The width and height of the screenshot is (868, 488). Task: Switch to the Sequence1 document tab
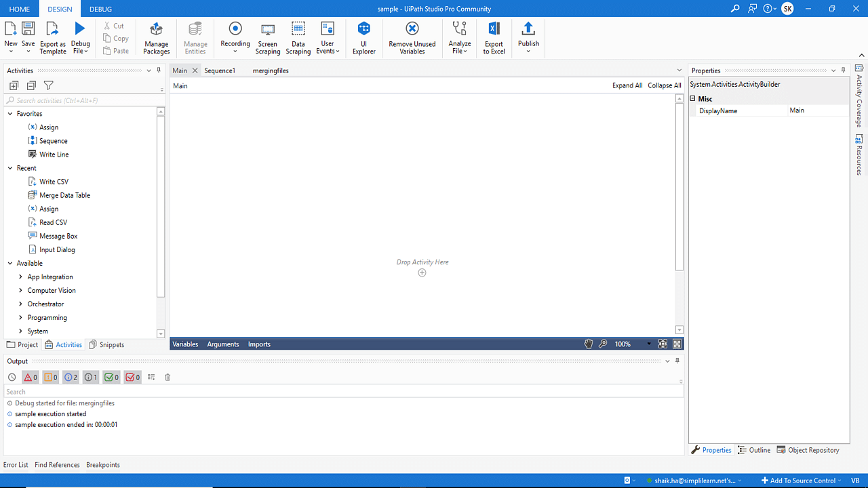click(220, 70)
